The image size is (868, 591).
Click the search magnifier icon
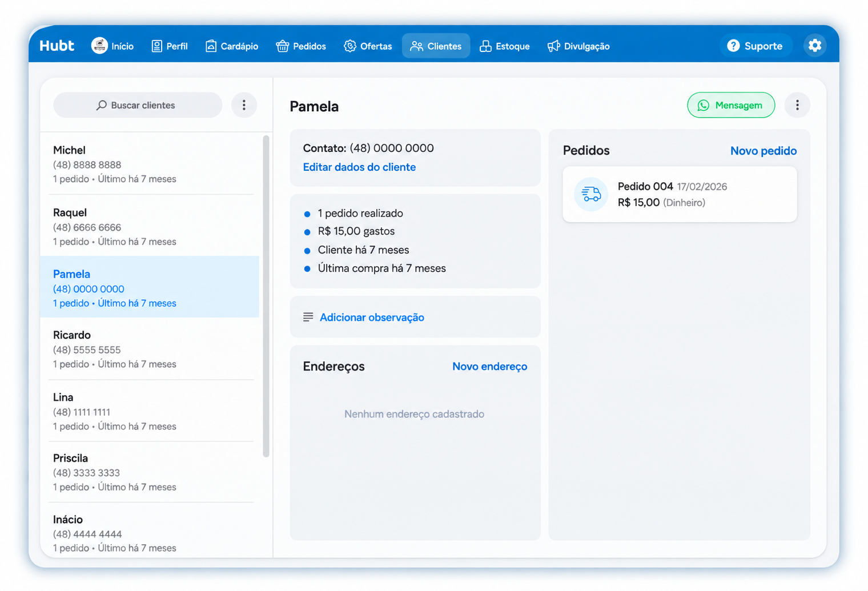pyautogui.click(x=102, y=105)
